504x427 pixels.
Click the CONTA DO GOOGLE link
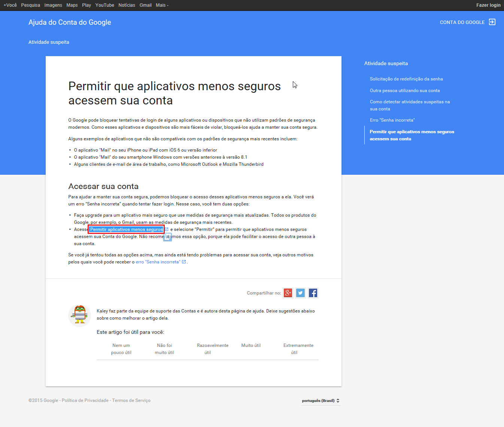point(462,22)
